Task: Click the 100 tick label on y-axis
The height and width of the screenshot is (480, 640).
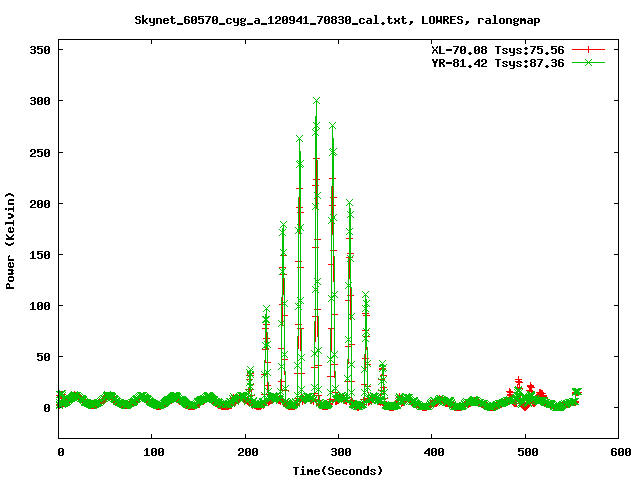Action: click(x=40, y=306)
